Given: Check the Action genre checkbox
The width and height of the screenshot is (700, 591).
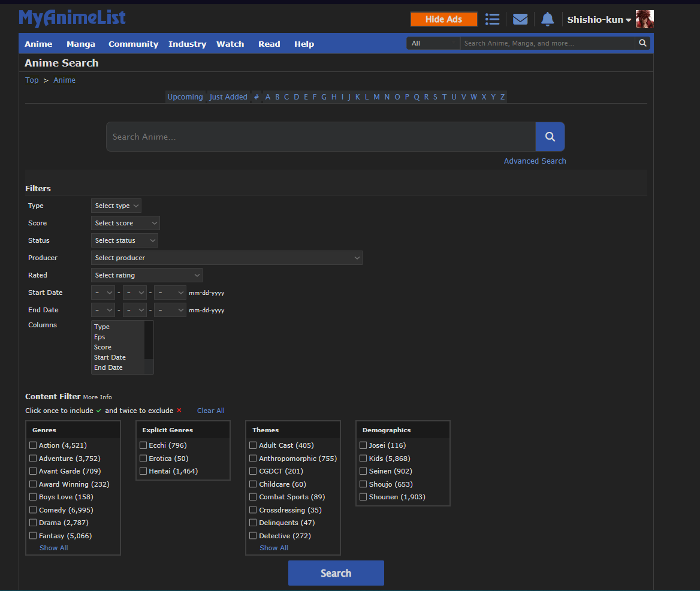Looking at the screenshot, I should (x=33, y=445).
